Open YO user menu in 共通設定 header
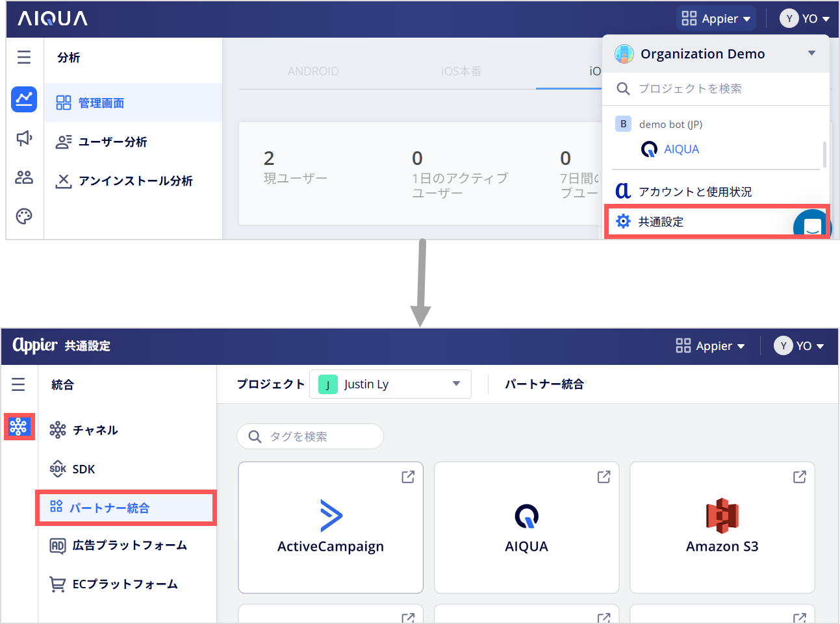Viewport: 840px width, 624px height. (x=799, y=346)
